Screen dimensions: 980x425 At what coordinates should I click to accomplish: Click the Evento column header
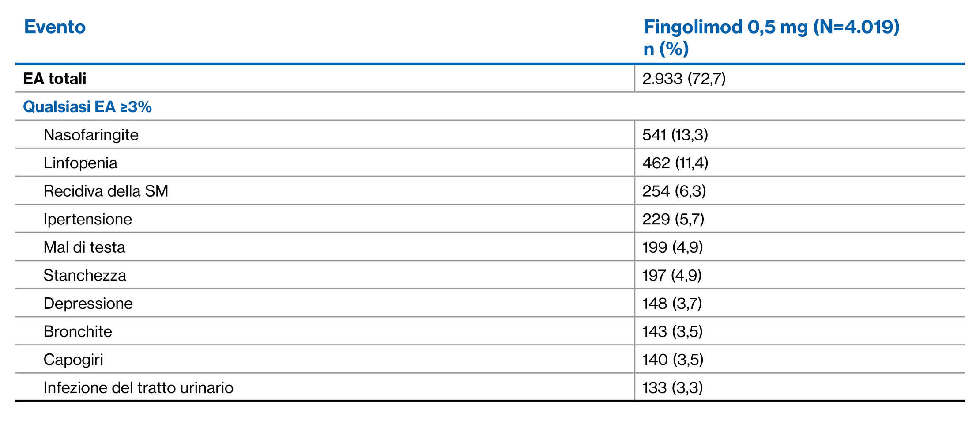pyautogui.click(x=55, y=27)
